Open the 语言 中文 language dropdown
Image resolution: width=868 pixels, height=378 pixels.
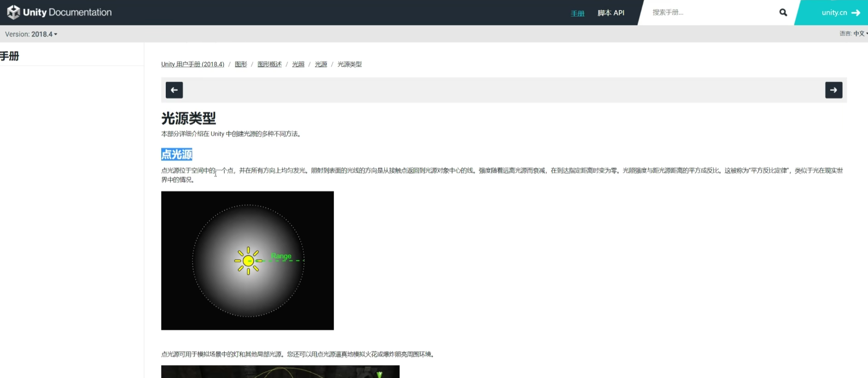click(853, 34)
